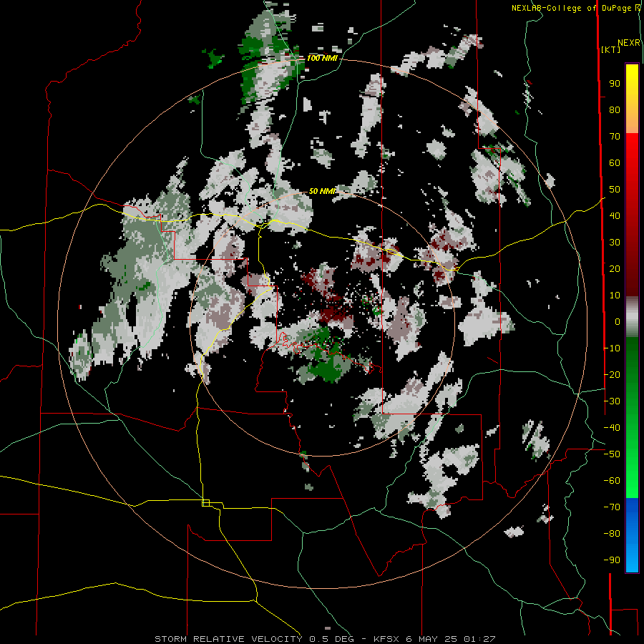This screenshot has height=644, width=644.
Task: Click the [KT] units label
Action: tap(611, 49)
